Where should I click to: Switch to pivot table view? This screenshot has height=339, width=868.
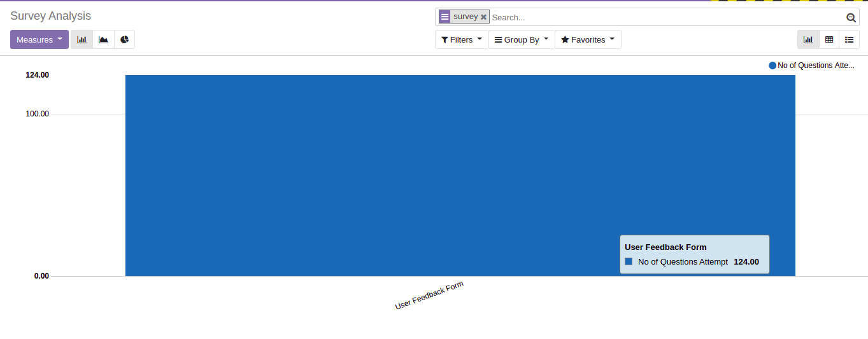point(829,39)
